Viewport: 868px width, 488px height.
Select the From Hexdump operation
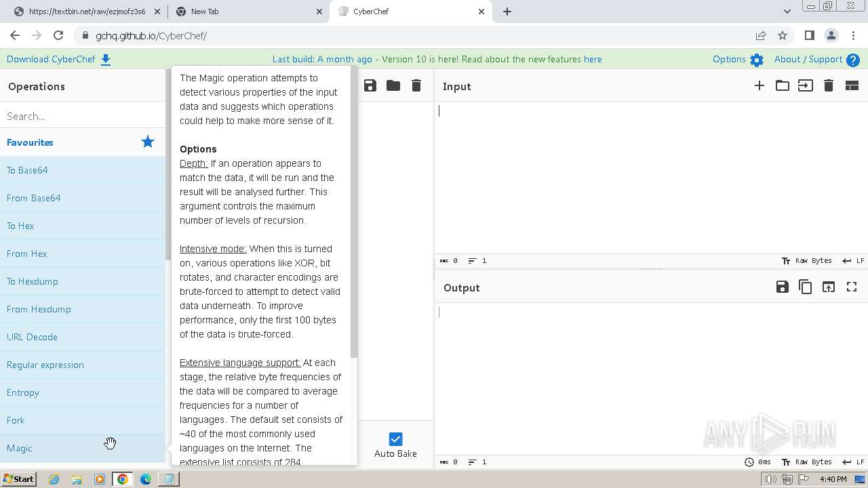83,309
